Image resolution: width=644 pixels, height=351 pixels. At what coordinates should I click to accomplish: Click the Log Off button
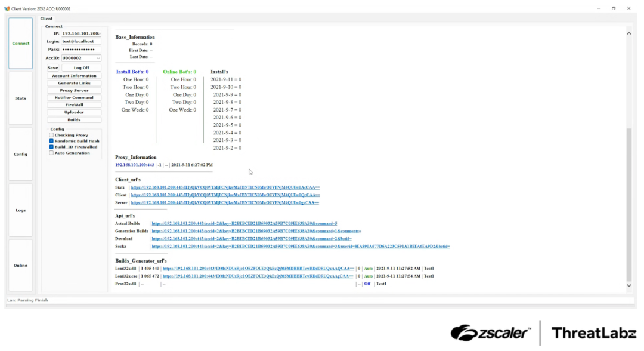tap(82, 68)
